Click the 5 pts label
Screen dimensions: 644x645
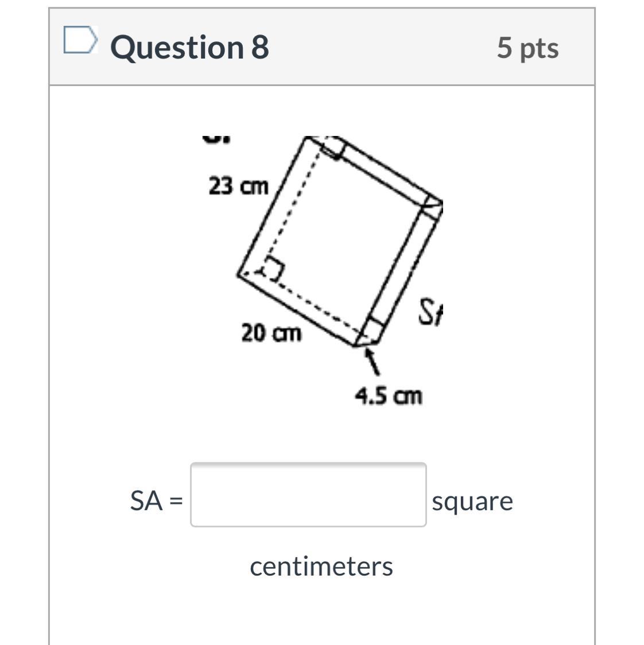click(527, 48)
